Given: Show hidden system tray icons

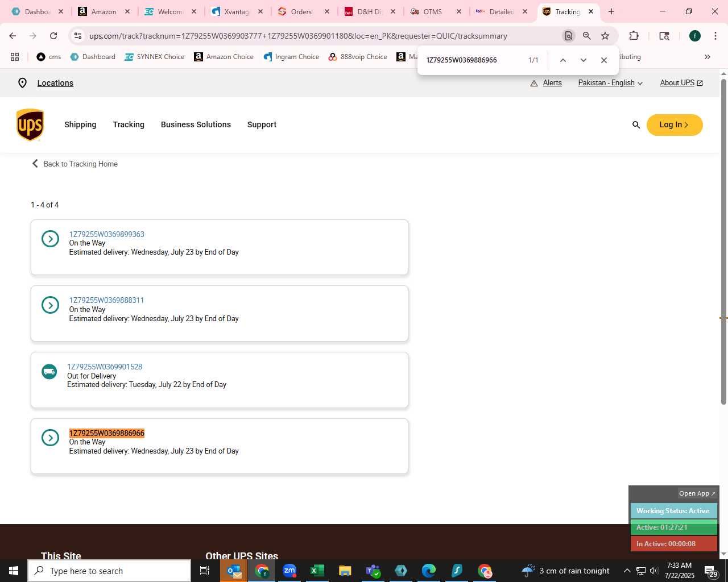Looking at the screenshot, I should pos(627,571).
